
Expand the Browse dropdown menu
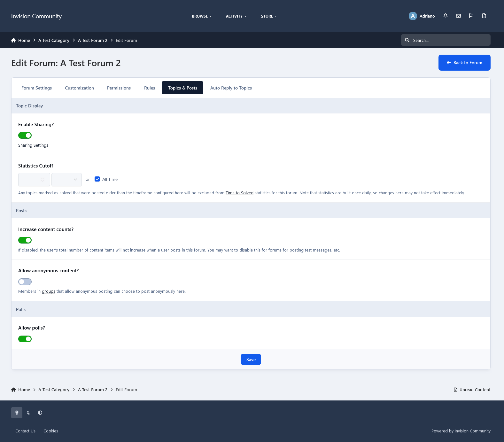coord(202,16)
